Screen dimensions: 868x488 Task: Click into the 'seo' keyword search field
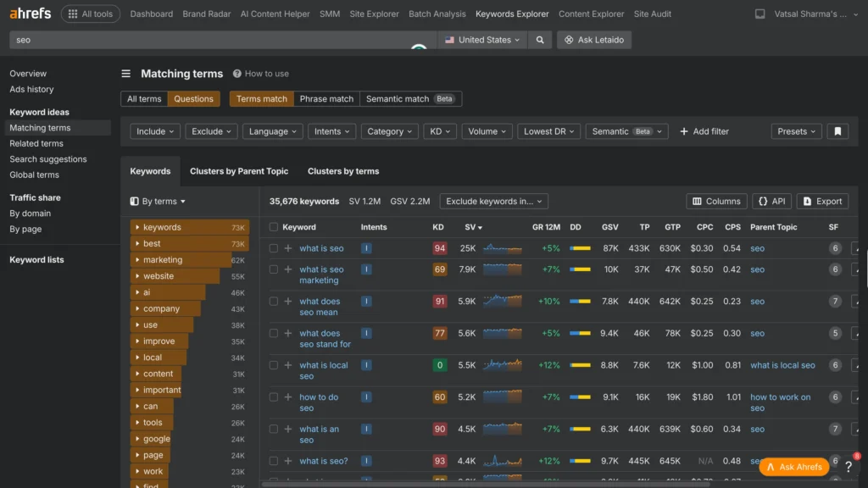point(221,40)
